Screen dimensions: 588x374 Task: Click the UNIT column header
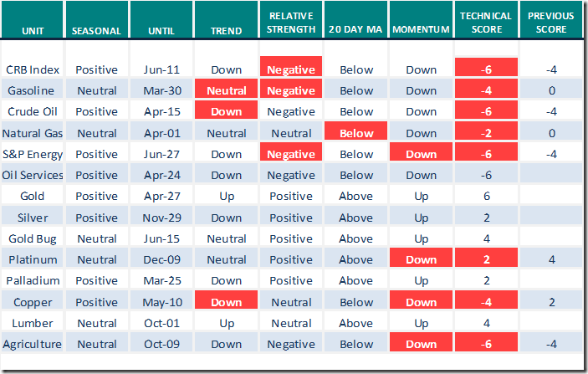(33, 31)
